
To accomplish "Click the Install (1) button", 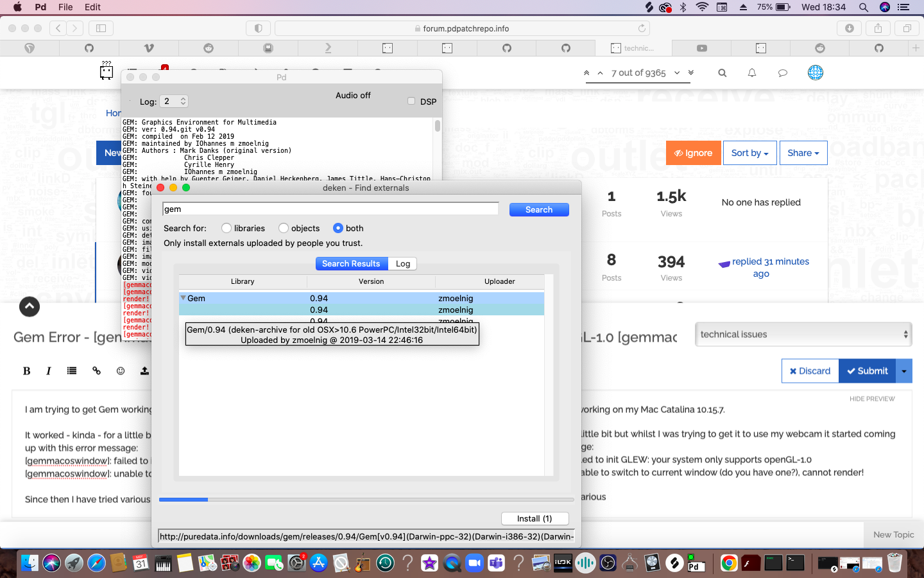I will 535,518.
